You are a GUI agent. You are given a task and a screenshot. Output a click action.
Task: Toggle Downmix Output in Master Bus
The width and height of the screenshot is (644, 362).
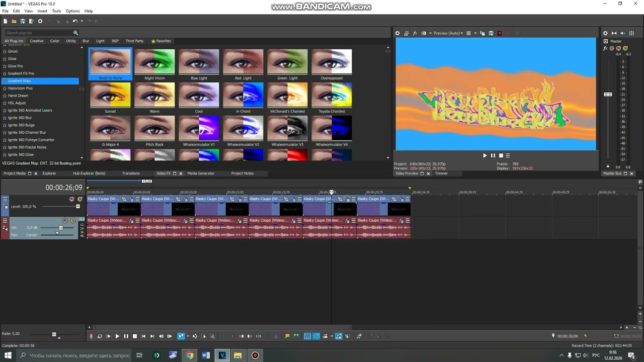point(614,33)
